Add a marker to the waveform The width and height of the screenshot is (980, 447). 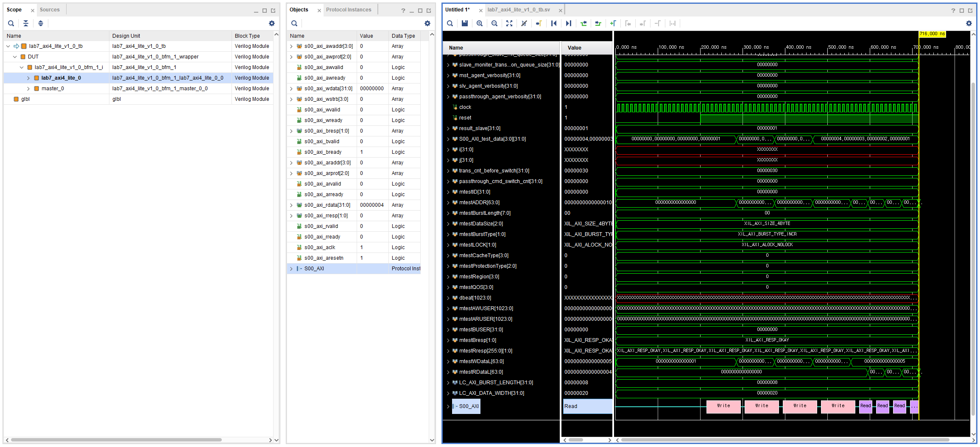[613, 23]
